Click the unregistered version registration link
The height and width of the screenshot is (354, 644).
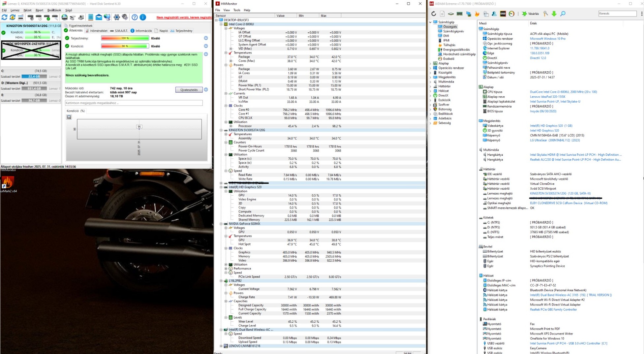(184, 17)
